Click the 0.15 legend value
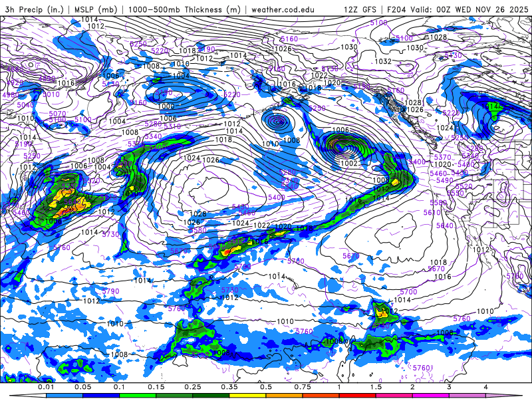Screen dimensions: 532x399 156,387
